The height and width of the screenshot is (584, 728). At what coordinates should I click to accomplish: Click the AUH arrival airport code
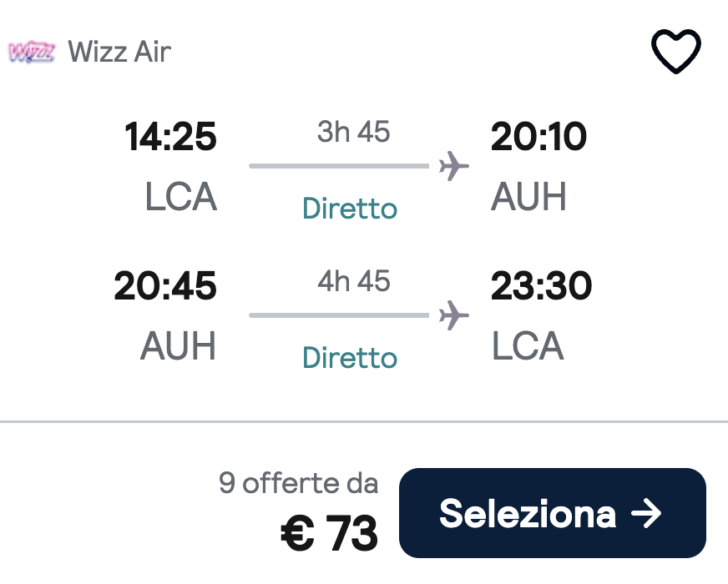point(528,197)
